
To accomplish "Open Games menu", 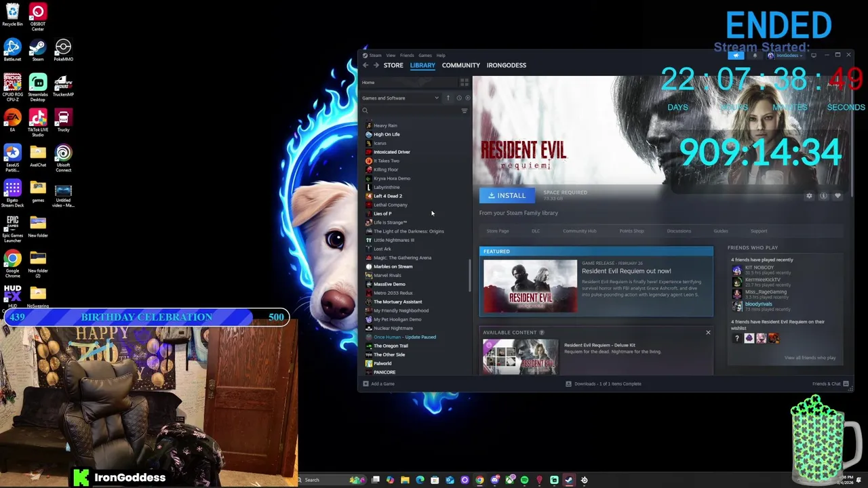I will [425, 56].
